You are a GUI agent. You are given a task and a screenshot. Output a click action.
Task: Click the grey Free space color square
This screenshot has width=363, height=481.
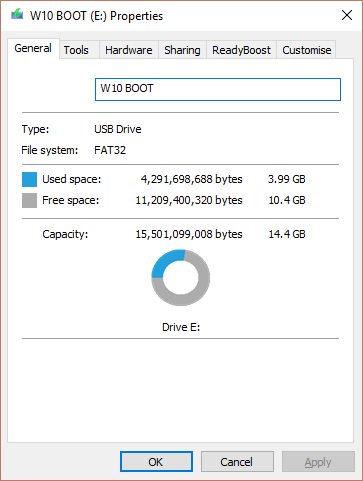pyautogui.click(x=29, y=200)
